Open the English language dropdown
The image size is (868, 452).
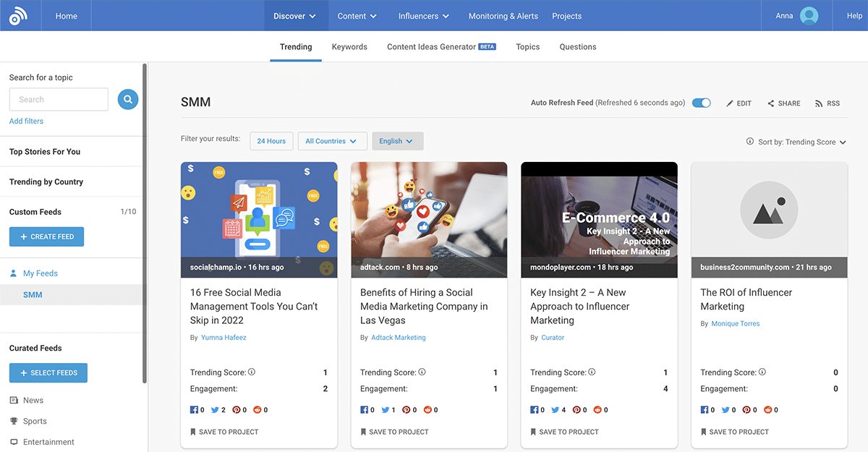tap(397, 141)
